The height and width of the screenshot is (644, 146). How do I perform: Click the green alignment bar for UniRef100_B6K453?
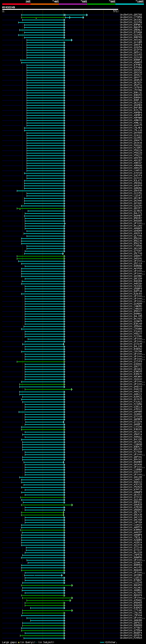[x=47, y=586]
